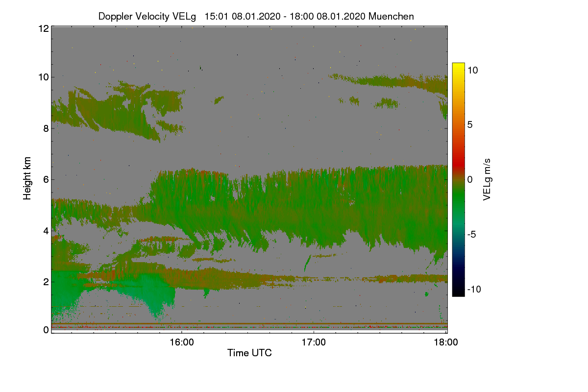This screenshot has height=392, width=588.
Task: Click the height axis label 12
Action: (43, 28)
